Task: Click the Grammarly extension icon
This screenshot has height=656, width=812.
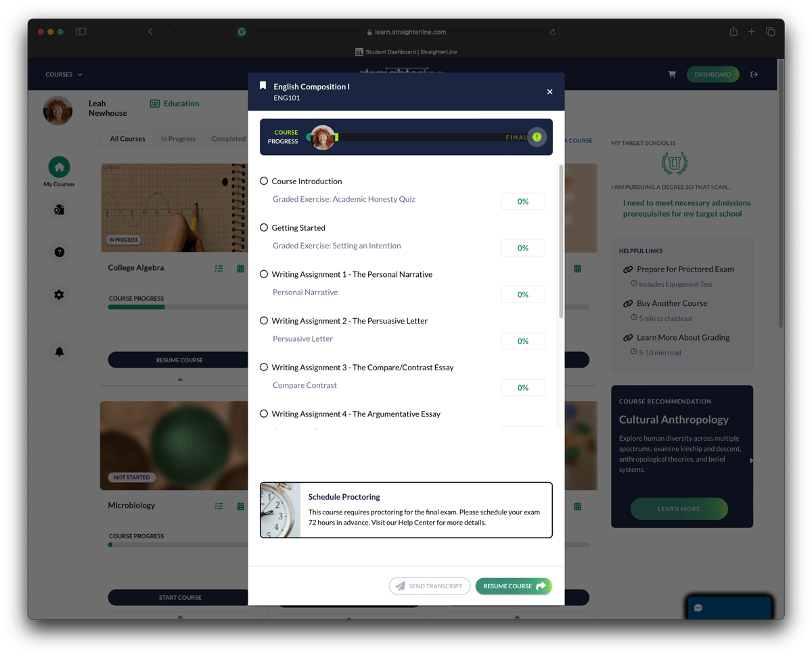Action: tap(242, 32)
